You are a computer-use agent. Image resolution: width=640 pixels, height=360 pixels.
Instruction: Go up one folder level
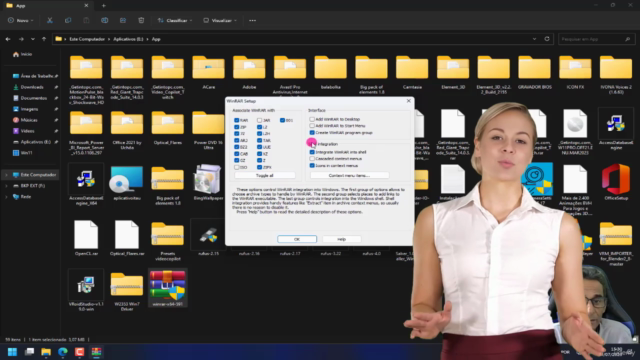click(44, 39)
